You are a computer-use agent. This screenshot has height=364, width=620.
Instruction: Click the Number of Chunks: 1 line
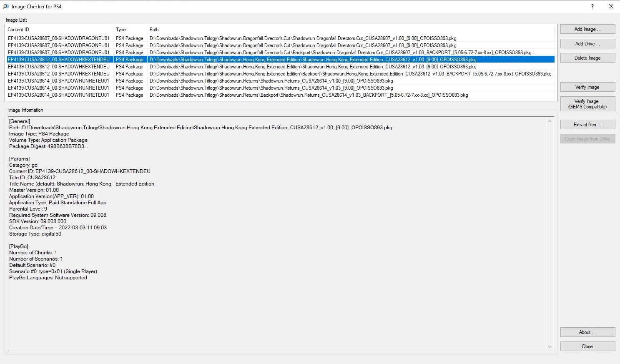point(33,253)
